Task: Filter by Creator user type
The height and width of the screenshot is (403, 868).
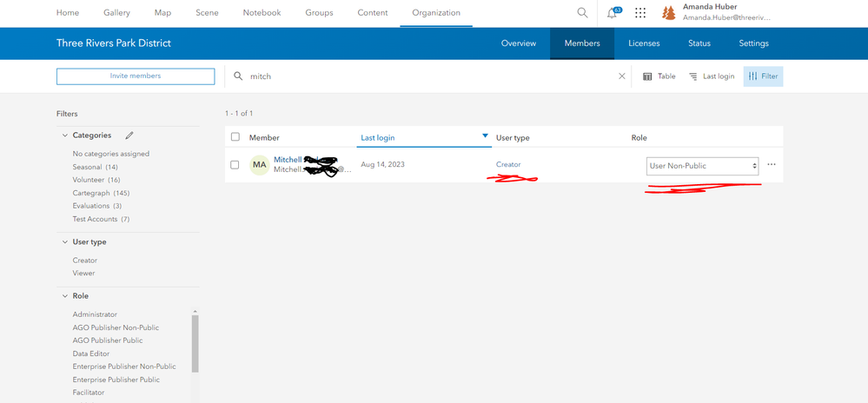Action: point(84,261)
